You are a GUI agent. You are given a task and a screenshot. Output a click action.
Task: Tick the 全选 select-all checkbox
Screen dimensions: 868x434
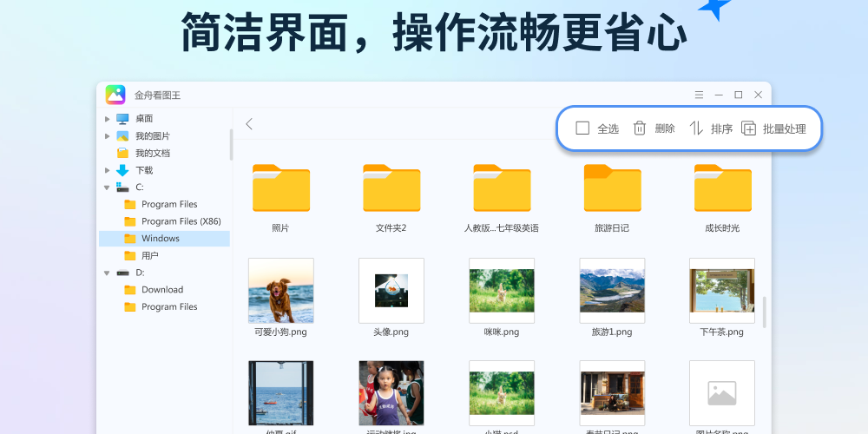[582, 128]
